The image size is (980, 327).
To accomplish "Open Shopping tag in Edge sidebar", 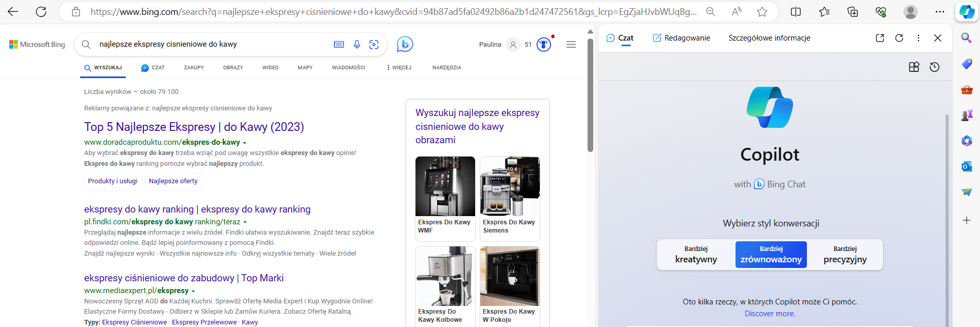I will [x=967, y=64].
